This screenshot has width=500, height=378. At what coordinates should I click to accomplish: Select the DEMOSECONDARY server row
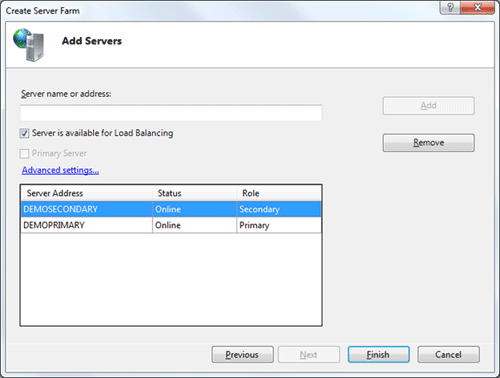171,209
